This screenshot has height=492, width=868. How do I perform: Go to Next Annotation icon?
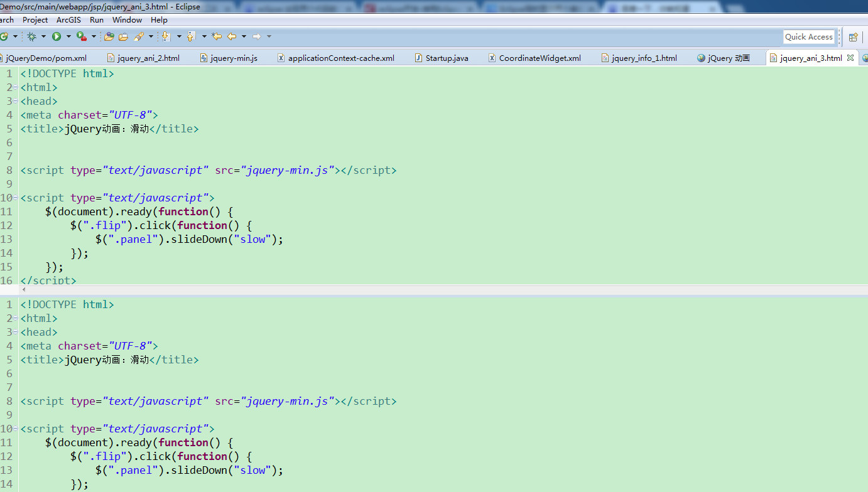(166, 36)
